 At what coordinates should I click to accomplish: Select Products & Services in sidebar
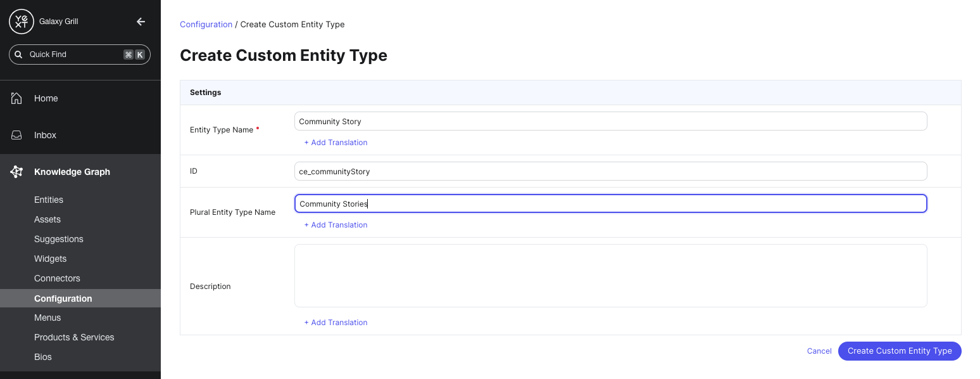click(74, 337)
